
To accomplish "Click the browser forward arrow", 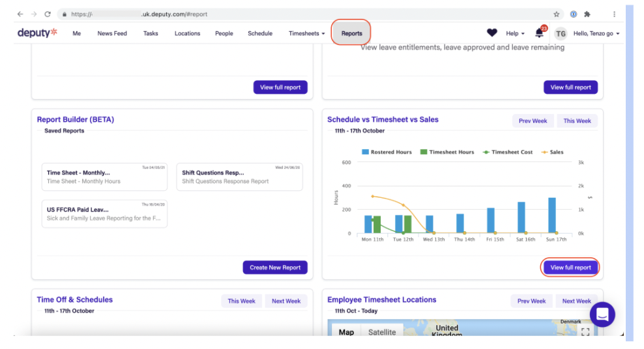I will (x=34, y=14).
